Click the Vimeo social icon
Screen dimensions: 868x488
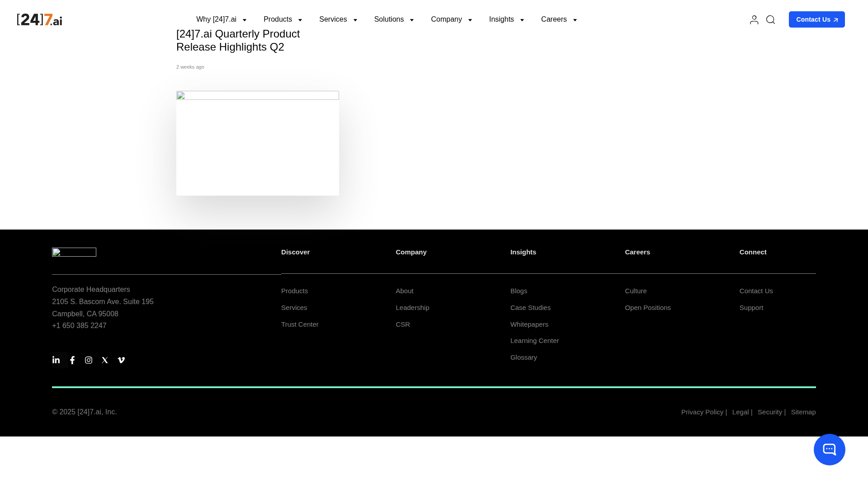click(121, 360)
